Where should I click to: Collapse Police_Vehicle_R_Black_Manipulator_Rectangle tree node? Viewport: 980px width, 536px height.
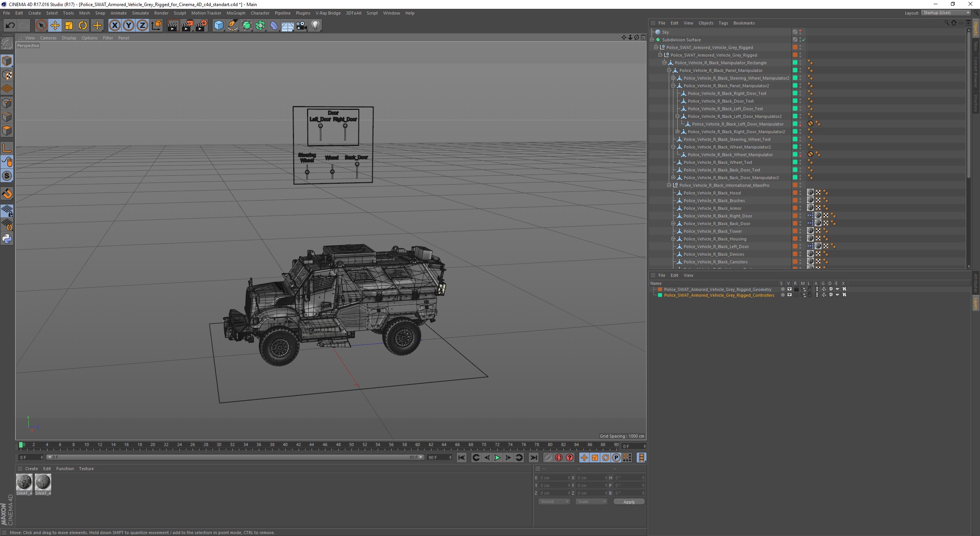pos(665,63)
